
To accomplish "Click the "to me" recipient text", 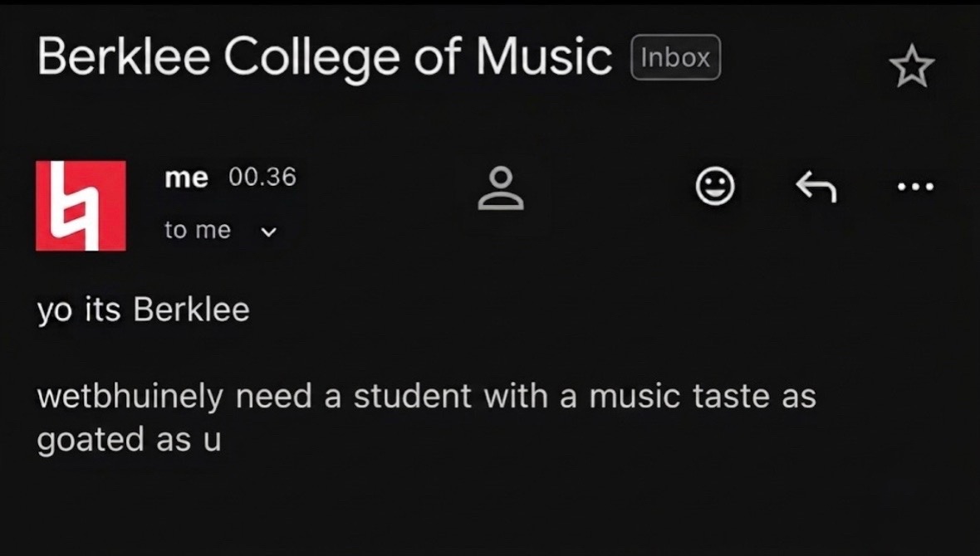I will 198,231.
